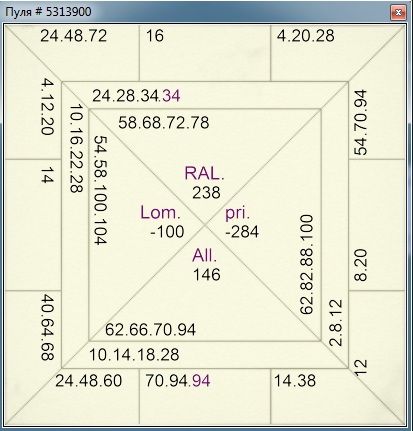Click pri. score -284
The height and width of the screenshot is (431, 413).
242,232
